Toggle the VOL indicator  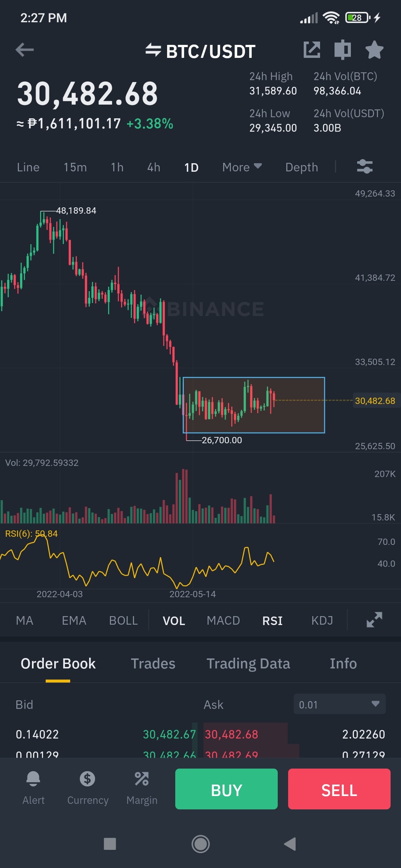click(174, 621)
